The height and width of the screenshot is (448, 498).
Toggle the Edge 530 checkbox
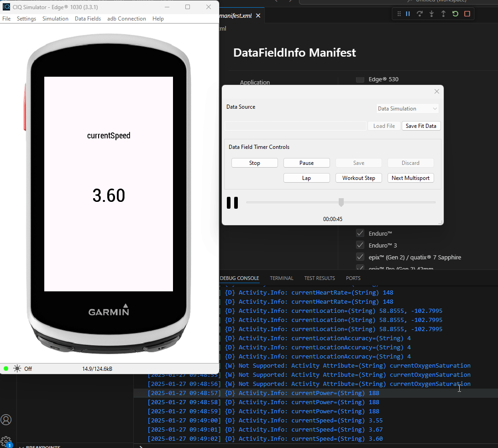(x=360, y=79)
